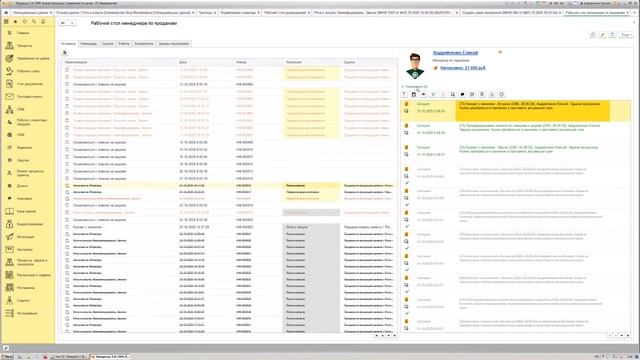Open the Расписания и графики section
Image resolution: width=640 pixels, height=360 pixels.
(27, 275)
